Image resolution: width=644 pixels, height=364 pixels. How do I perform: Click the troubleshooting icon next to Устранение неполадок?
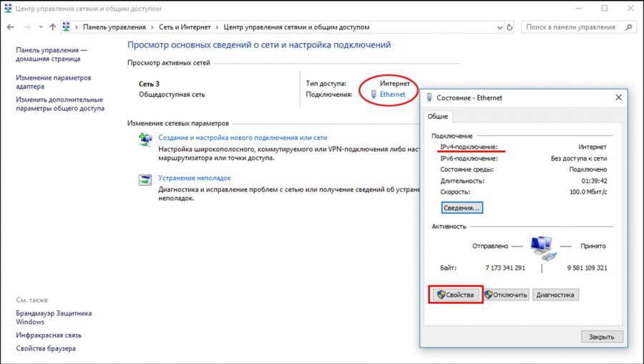145,180
